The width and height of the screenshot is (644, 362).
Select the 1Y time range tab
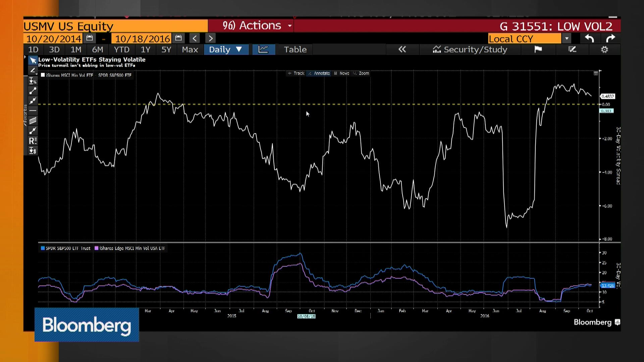[145, 49]
